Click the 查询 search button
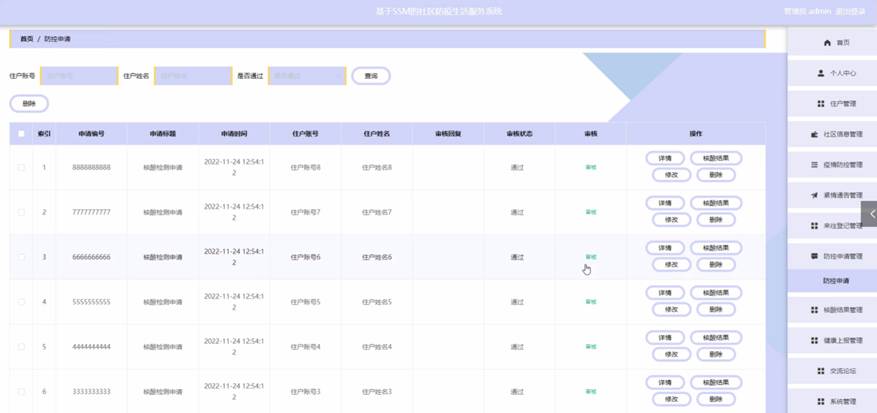This screenshot has height=413, width=877. [x=371, y=76]
